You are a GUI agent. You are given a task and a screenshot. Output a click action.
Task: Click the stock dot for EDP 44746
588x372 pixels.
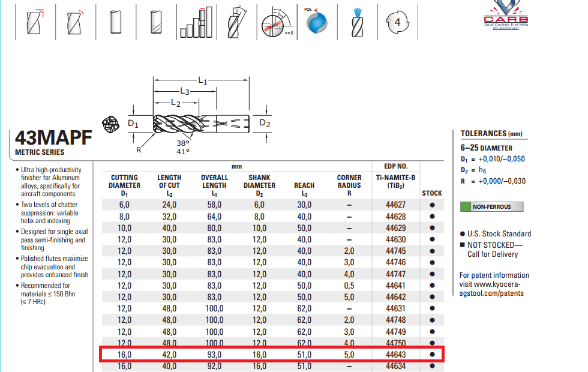click(x=432, y=263)
